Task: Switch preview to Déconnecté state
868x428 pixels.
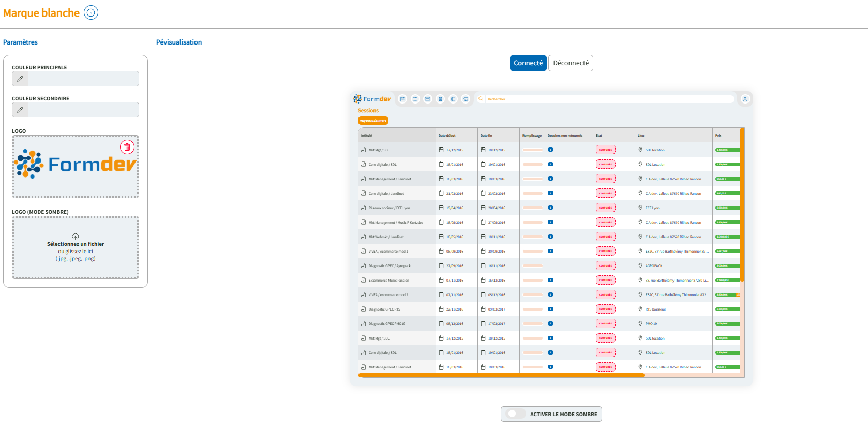Action: 571,63
